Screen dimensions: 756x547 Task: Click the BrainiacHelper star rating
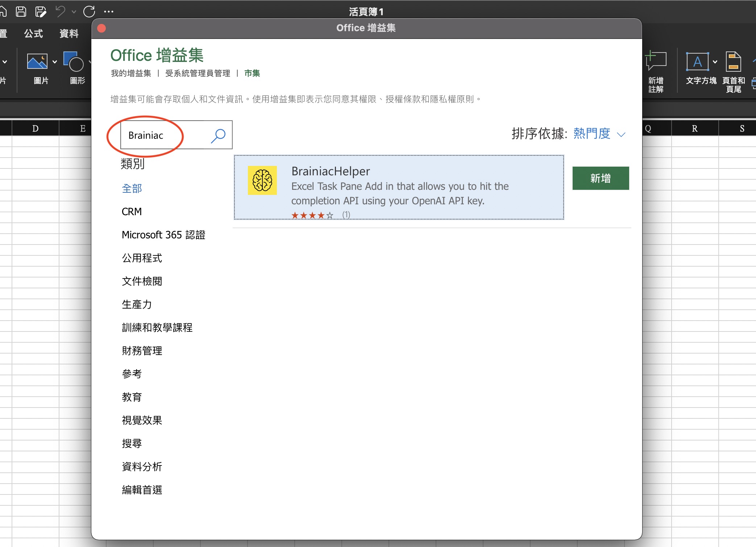312,215
